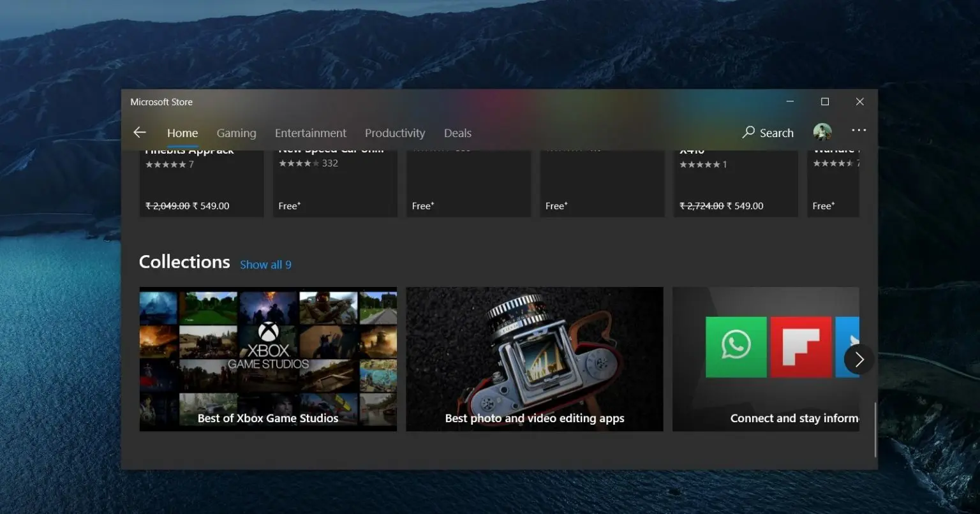Open the Flipboard app tile

(801, 347)
